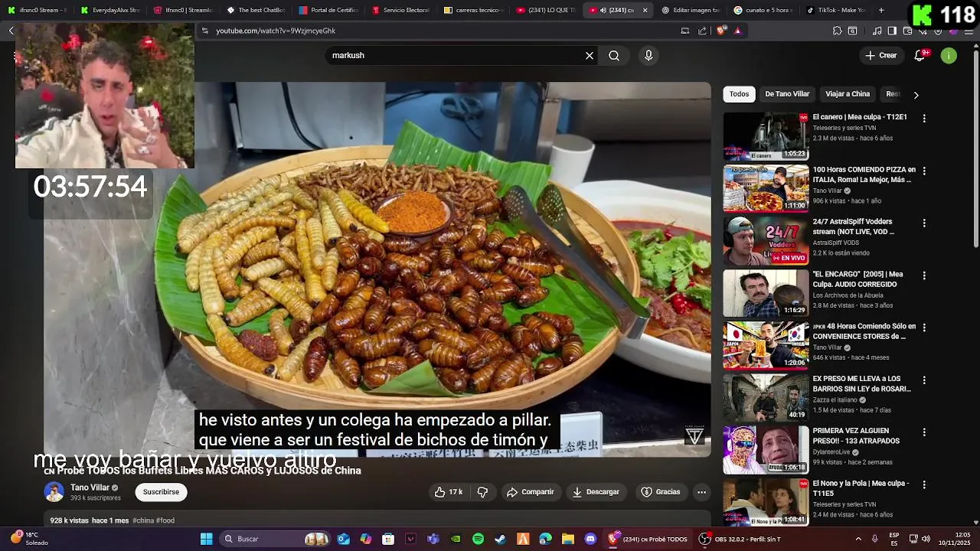Image resolution: width=980 pixels, height=551 pixels.
Task: Open options for Primera Vez Alguien Preso
Action: point(924,432)
